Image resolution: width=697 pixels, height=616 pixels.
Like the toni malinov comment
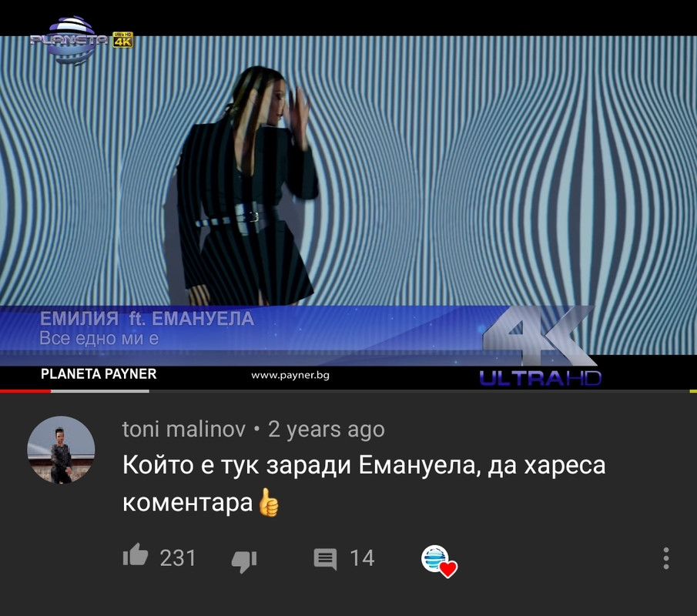pyautogui.click(x=136, y=554)
